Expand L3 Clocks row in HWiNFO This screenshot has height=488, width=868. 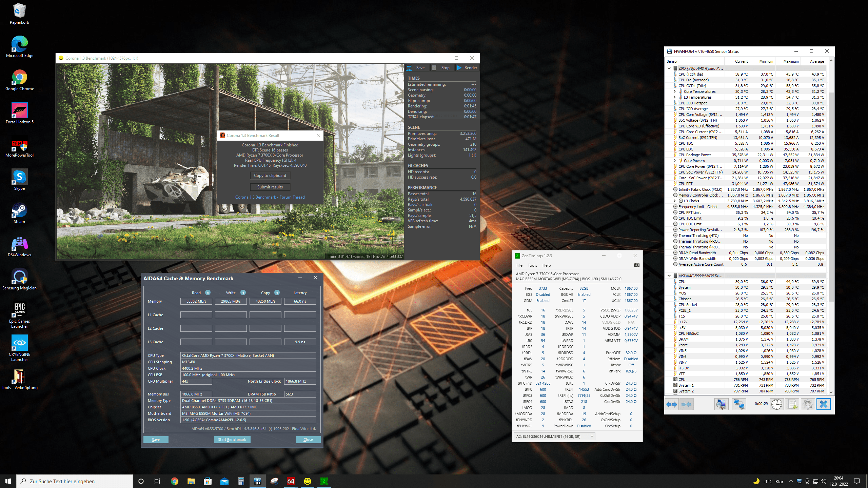coord(674,201)
